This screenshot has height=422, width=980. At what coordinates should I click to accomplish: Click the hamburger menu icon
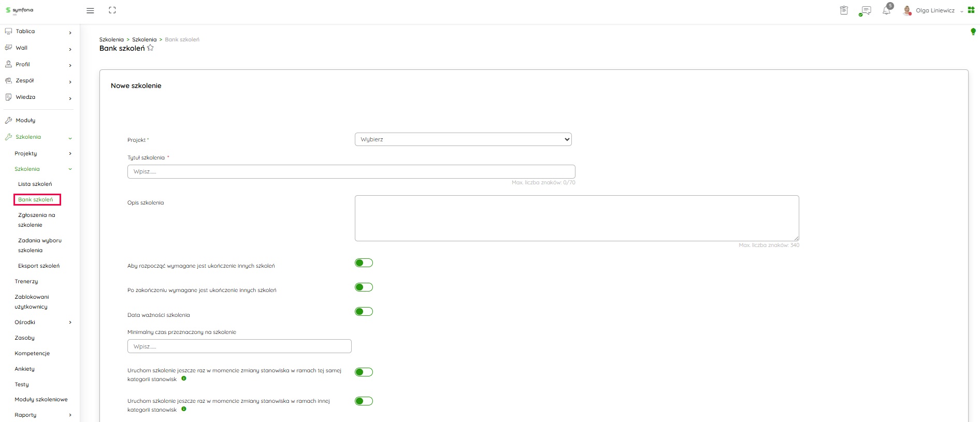(90, 10)
